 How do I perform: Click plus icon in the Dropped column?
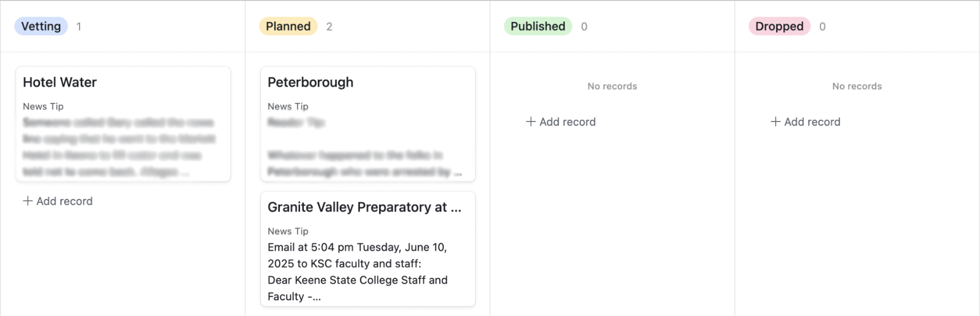pyautogui.click(x=776, y=122)
